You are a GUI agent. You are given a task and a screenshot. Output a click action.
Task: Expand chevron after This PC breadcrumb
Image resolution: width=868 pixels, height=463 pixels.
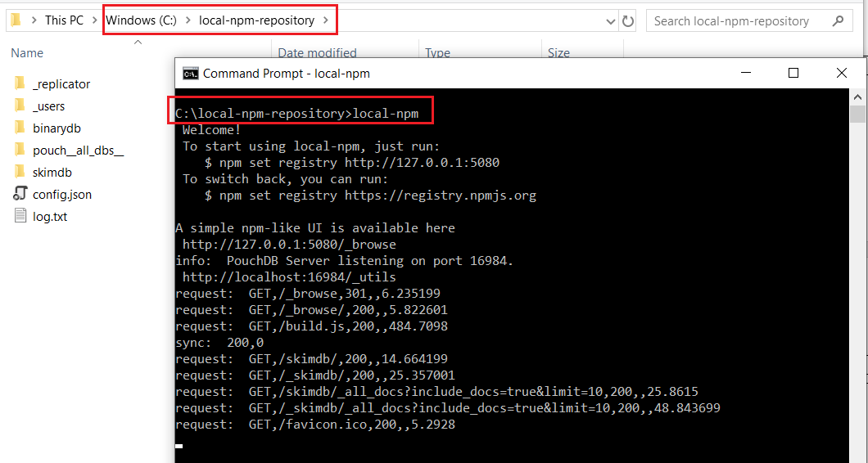tap(94, 20)
